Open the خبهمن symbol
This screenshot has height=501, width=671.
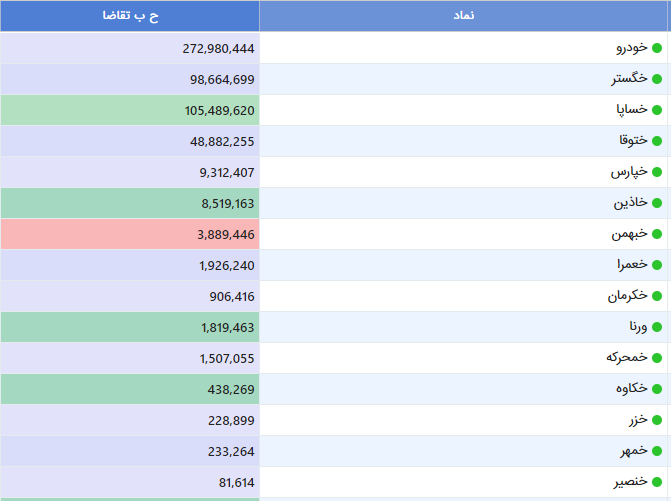629,234
